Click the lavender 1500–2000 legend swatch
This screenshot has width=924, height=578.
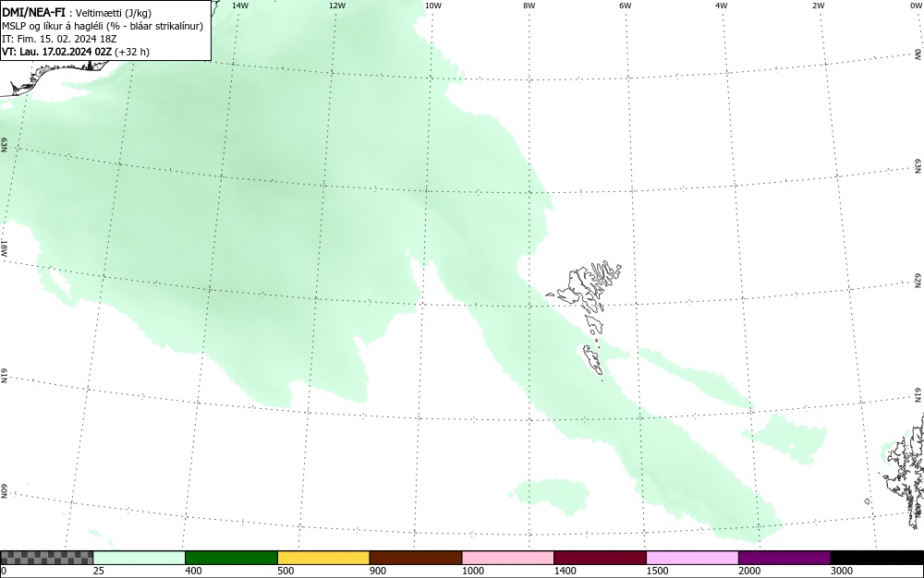tap(692, 558)
